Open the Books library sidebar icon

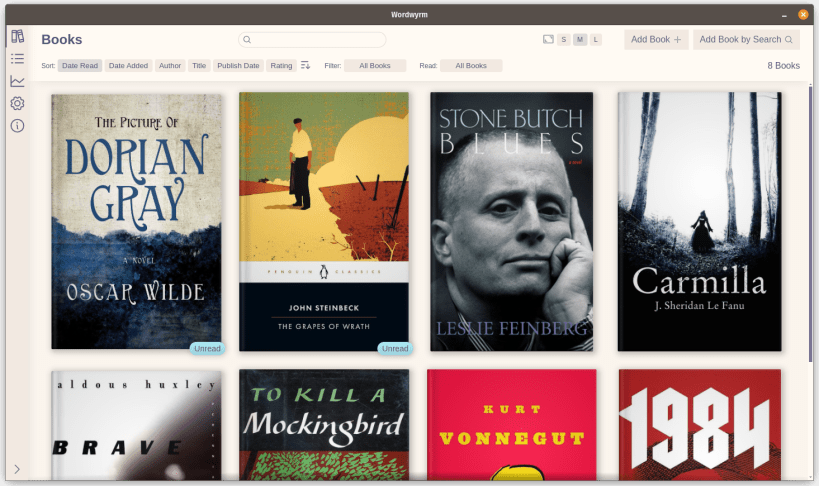(x=17, y=36)
